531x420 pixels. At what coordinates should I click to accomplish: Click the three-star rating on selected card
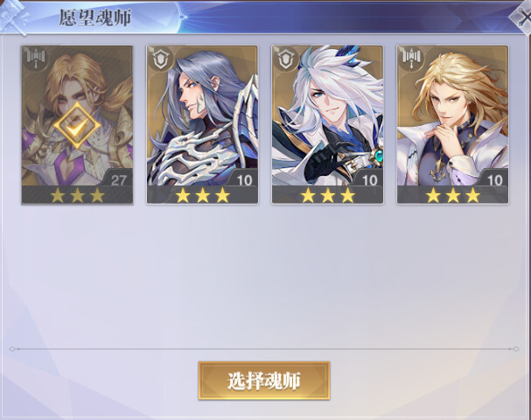tap(77, 195)
